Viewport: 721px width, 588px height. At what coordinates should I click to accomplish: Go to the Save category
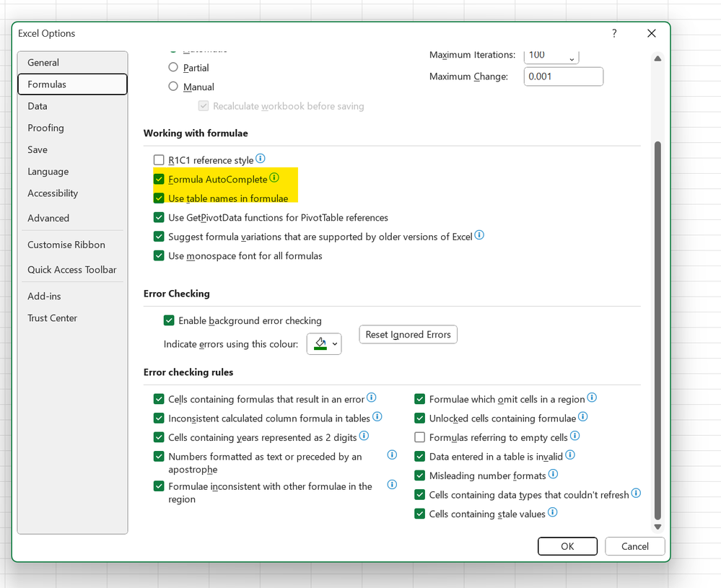pyautogui.click(x=73, y=150)
